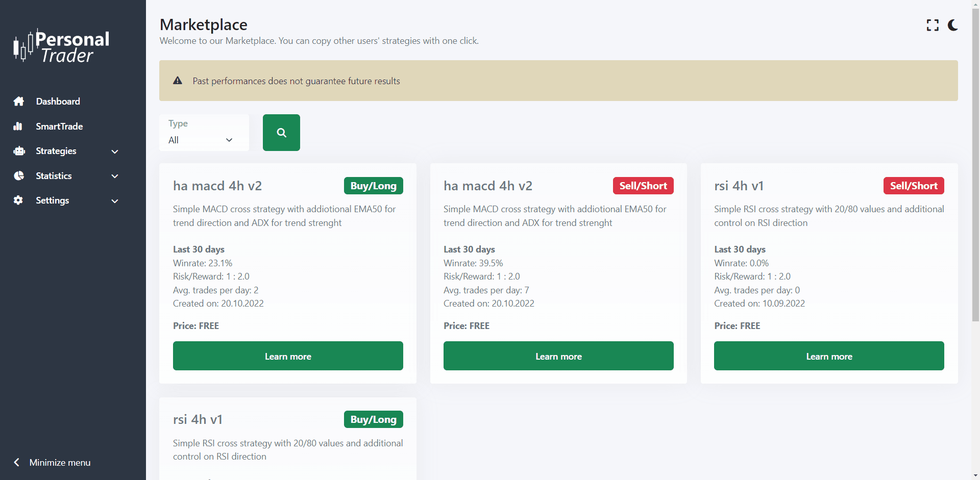Screen dimensions: 980x480
Task: Click the Personal Trader logo
Action: tap(61, 46)
